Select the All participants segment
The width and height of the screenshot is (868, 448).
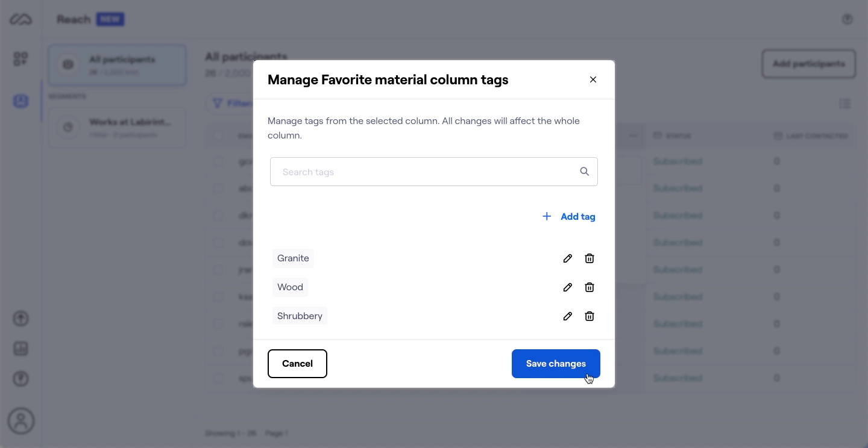click(117, 64)
